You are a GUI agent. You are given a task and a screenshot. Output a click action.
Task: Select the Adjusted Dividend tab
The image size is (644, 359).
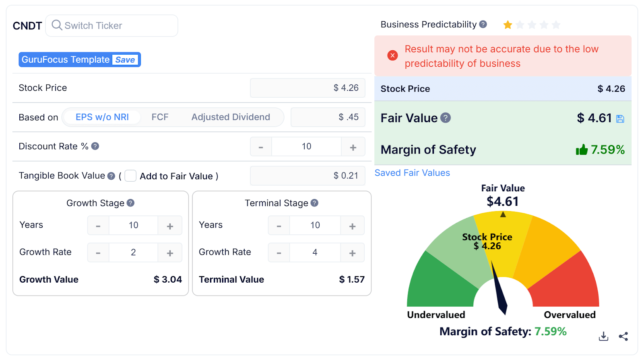click(231, 117)
